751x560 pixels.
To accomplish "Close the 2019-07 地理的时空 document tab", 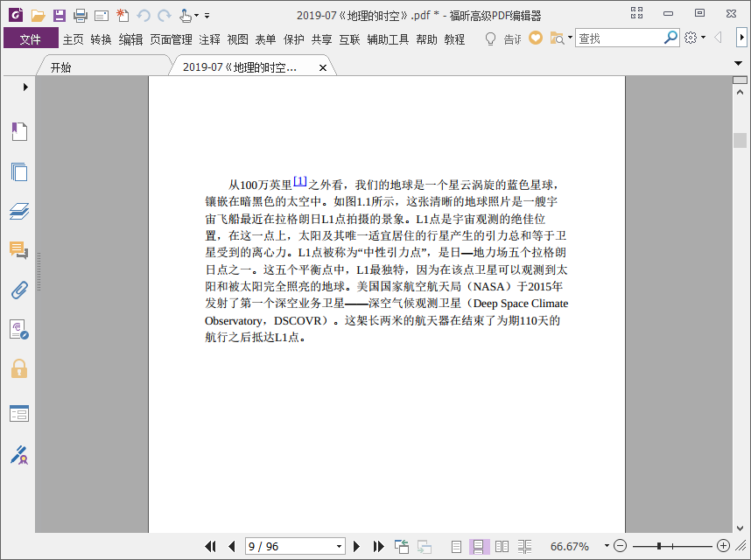I will [x=323, y=68].
